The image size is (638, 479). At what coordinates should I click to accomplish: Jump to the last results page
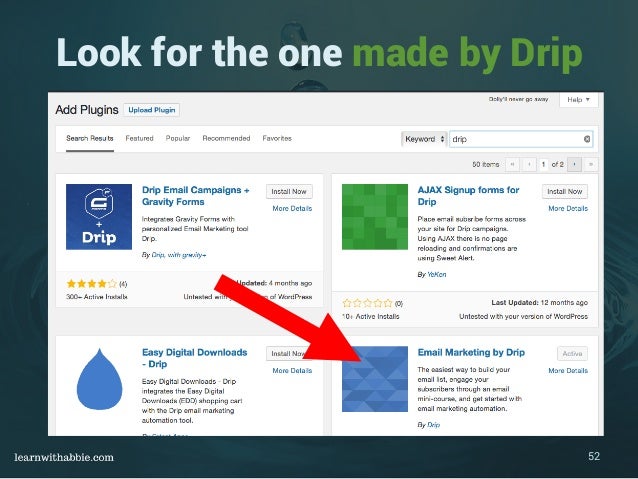(591, 164)
